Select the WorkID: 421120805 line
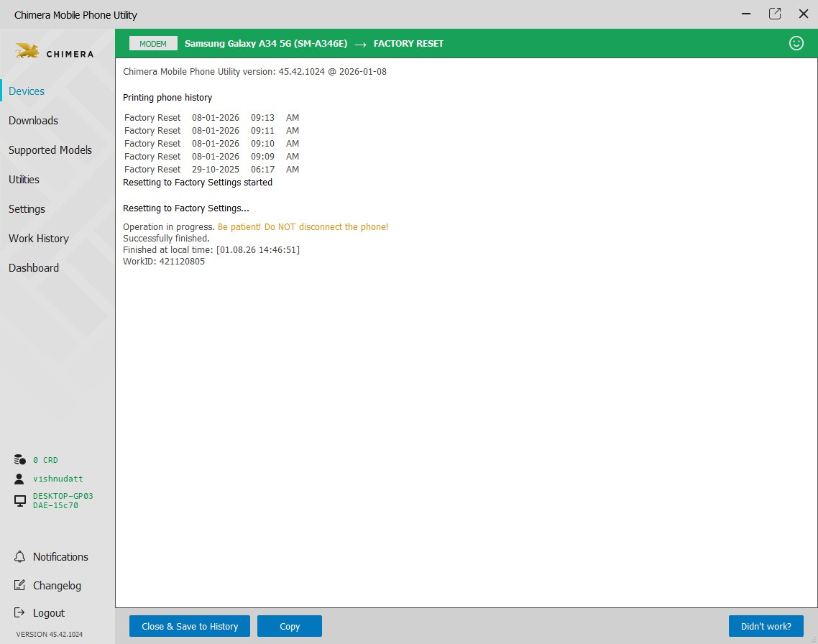Image resolution: width=818 pixels, height=644 pixels. click(164, 261)
